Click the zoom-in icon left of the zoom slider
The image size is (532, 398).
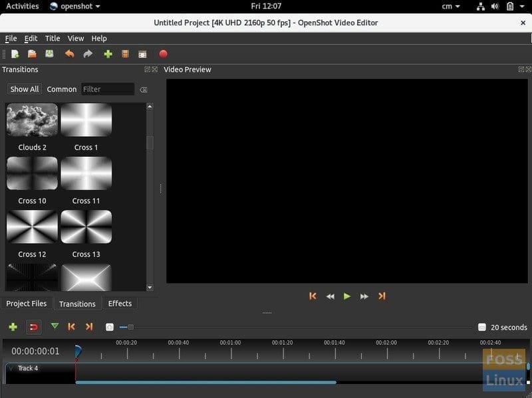(x=109, y=327)
